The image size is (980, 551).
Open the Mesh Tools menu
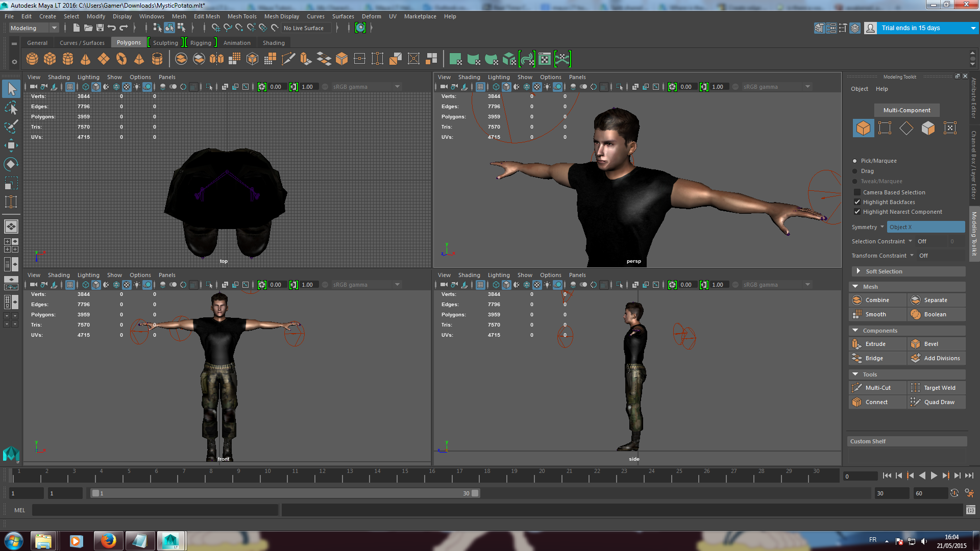[242, 16]
